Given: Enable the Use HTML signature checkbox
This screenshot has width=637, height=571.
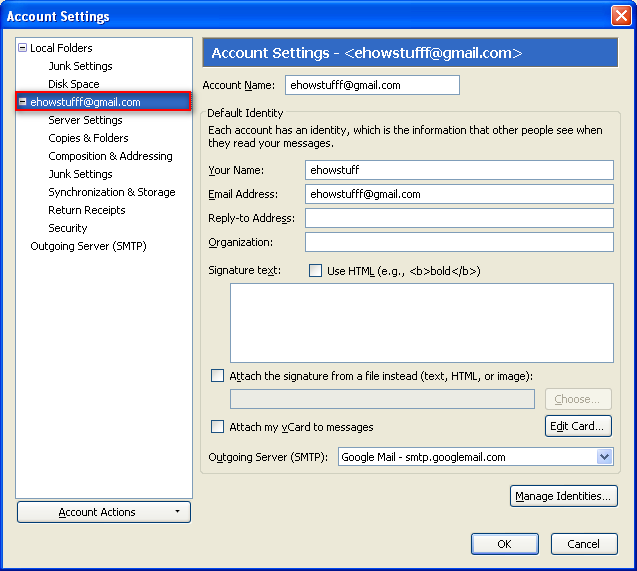Looking at the screenshot, I should pyautogui.click(x=315, y=270).
